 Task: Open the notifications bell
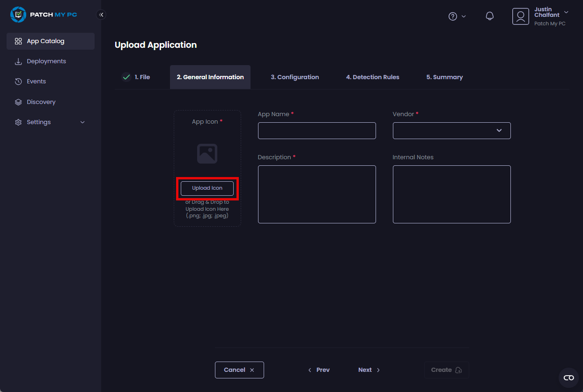coord(489,16)
